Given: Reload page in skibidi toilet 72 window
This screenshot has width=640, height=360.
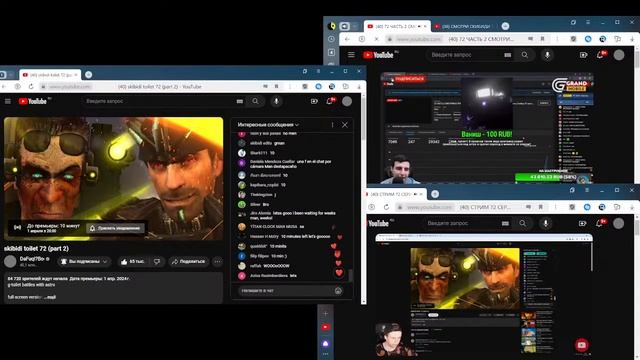Looking at the screenshot, I should [x=31, y=87].
